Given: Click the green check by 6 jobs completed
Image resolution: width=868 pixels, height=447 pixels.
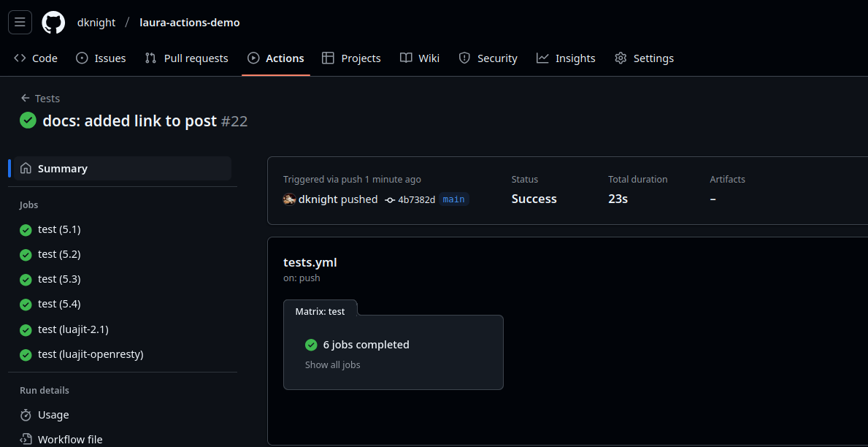Looking at the screenshot, I should pos(311,345).
